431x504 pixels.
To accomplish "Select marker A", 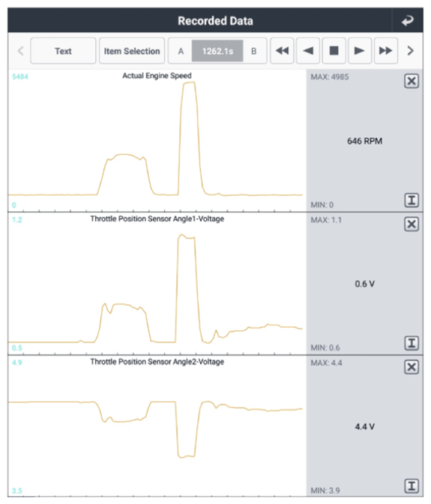I will point(181,51).
